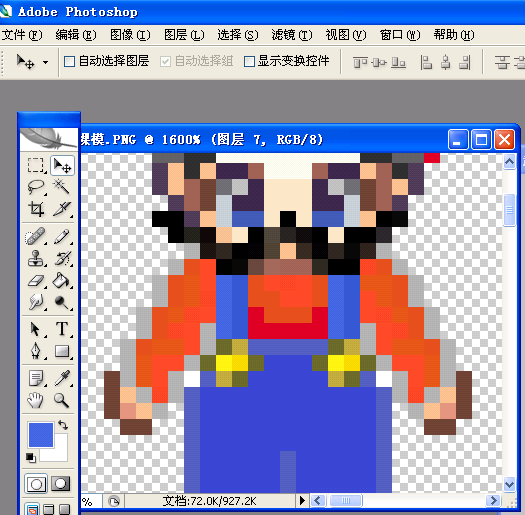
Task: Select the Clone Stamp tool
Action: 35,258
